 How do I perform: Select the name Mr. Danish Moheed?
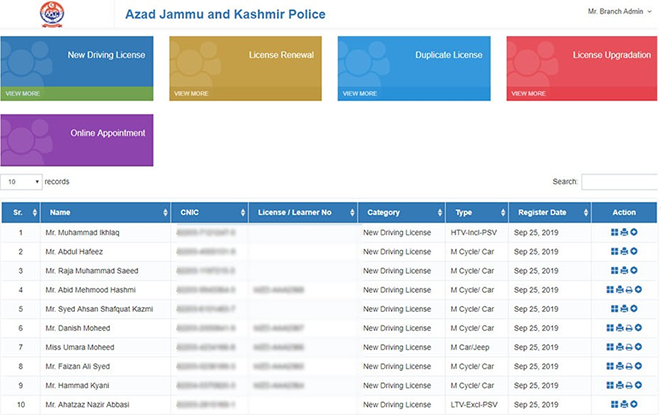tap(78, 328)
